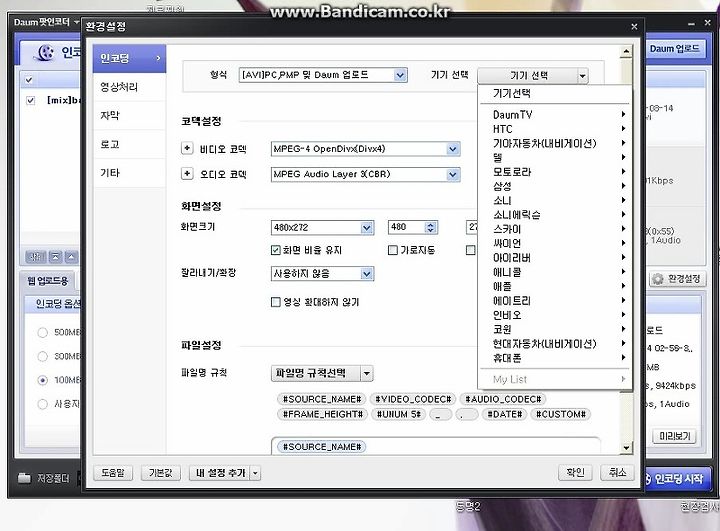Viewport: 720px width, 531px height.
Task: Select the custom size radio option
Action: click(x=42, y=404)
